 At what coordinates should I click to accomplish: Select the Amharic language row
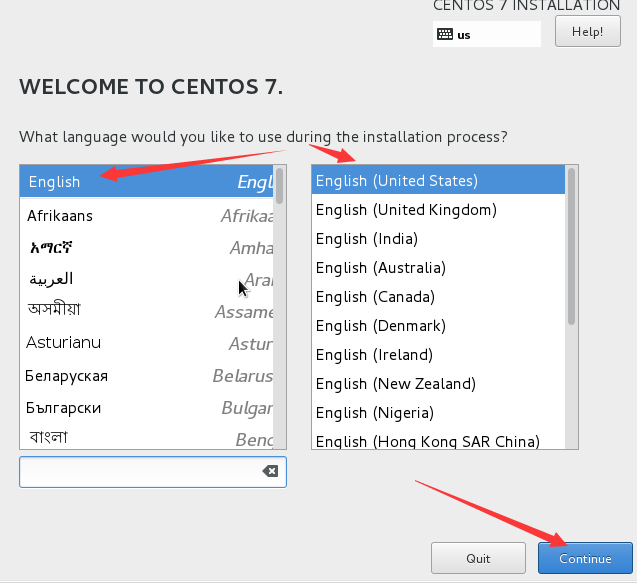(147, 247)
